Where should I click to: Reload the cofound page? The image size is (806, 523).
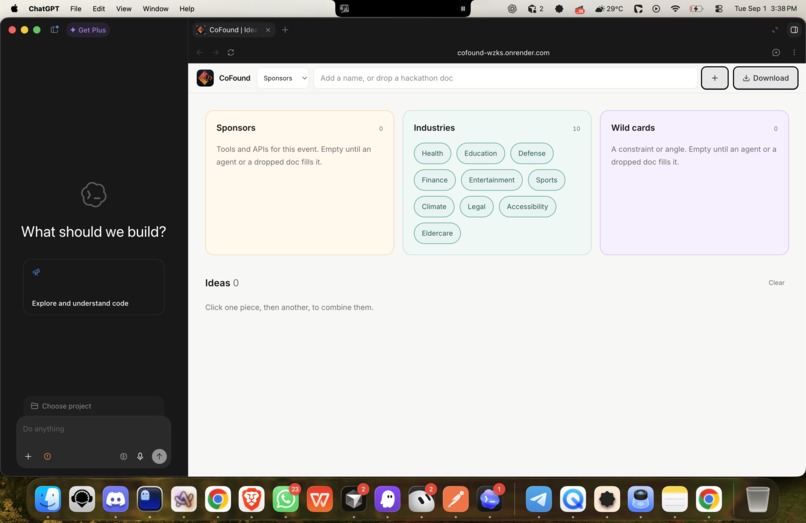click(x=231, y=52)
